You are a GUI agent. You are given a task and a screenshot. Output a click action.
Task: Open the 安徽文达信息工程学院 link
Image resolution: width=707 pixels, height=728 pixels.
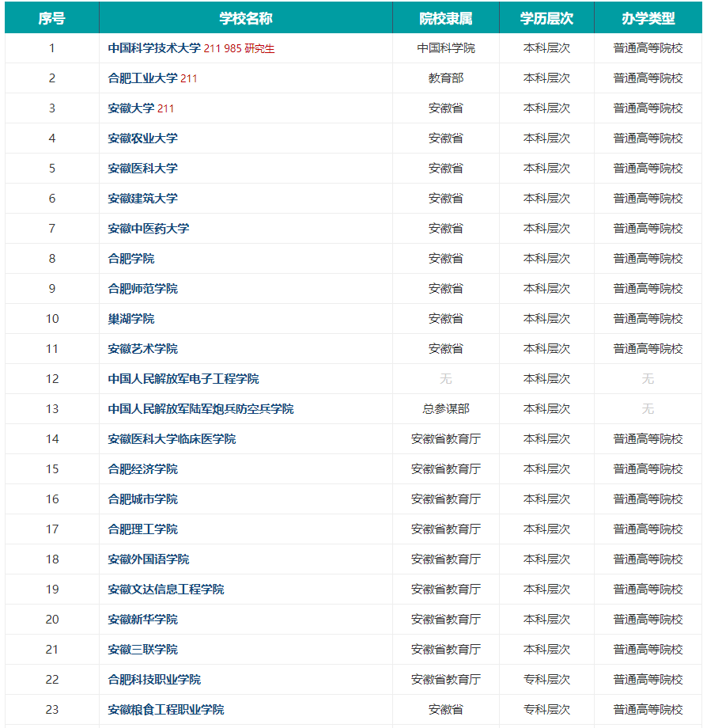click(x=165, y=590)
